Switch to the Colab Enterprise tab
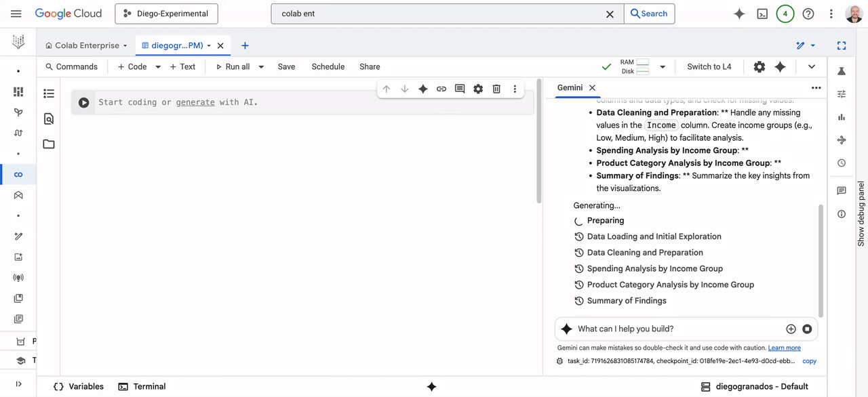 [x=86, y=45]
